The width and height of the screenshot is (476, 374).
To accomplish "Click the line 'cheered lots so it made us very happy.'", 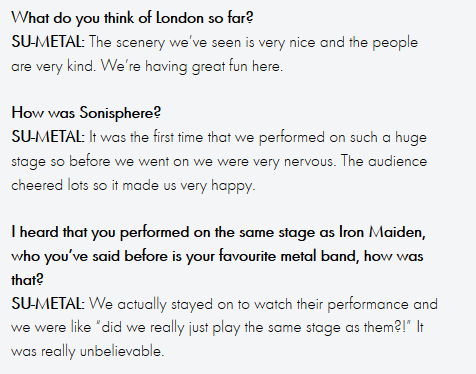I will [x=133, y=186].
